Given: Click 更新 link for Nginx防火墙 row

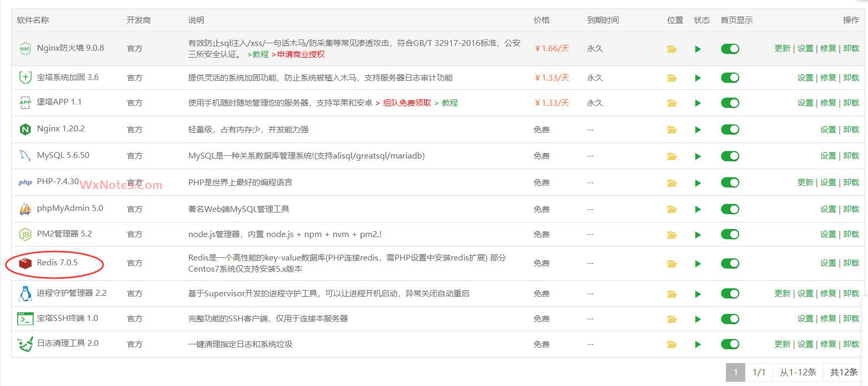Looking at the screenshot, I should (782, 49).
